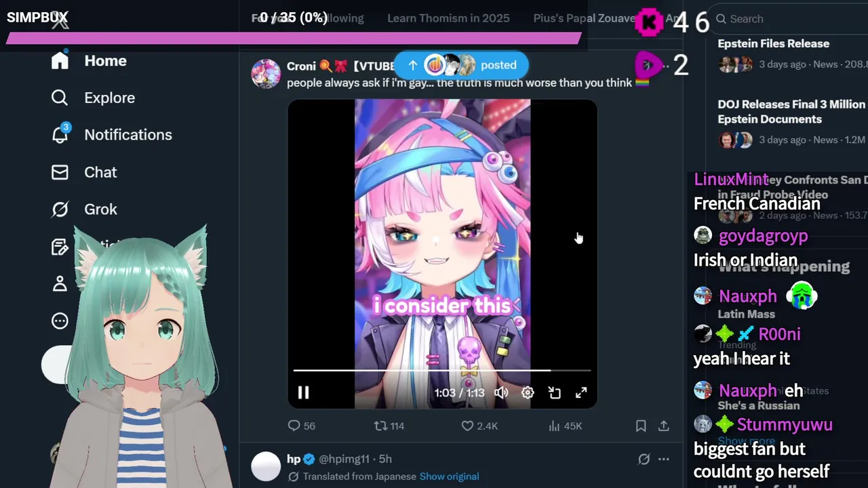Click the new posts 'posted' pill
The width and height of the screenshot is (868, 488).
[461, 65]
